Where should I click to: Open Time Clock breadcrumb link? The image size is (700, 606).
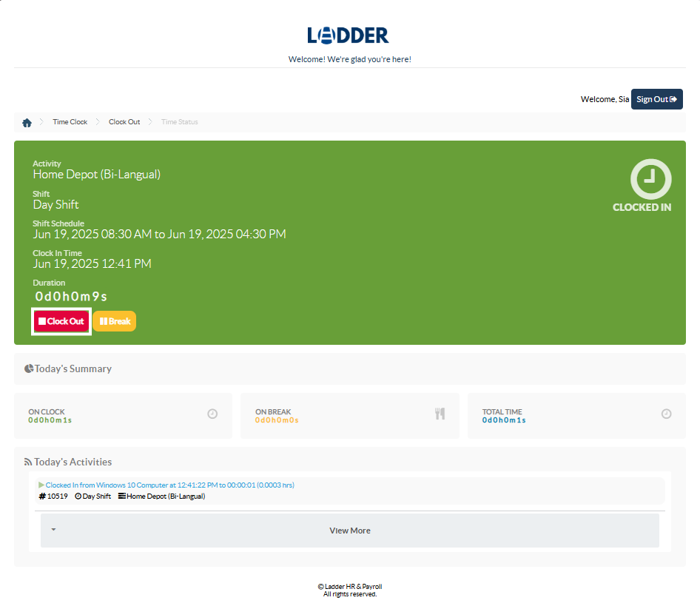70,122
